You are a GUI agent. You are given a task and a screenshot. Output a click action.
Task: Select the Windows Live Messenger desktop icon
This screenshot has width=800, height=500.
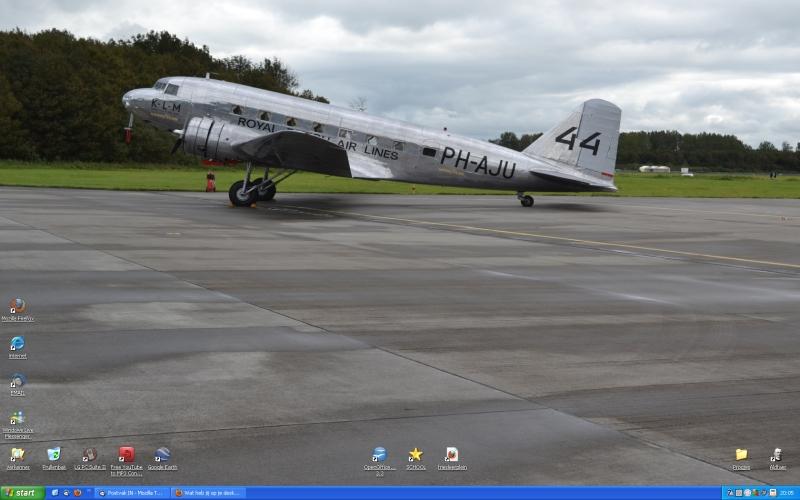click(17, 424)
